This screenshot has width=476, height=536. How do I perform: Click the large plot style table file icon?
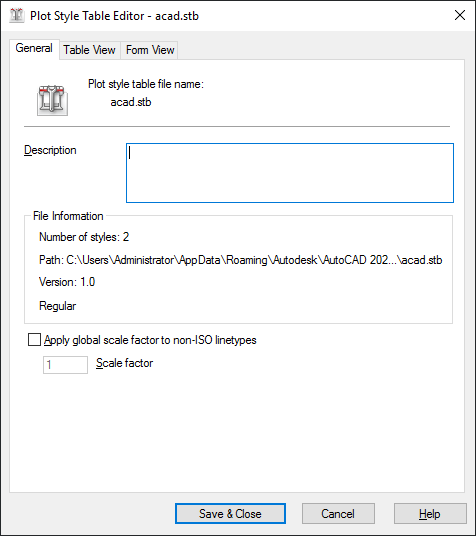point(52,100)
